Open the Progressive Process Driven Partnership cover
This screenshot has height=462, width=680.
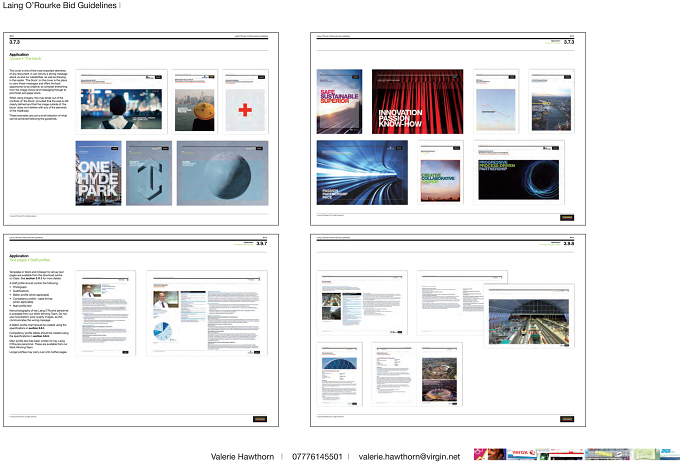[519, 172]
